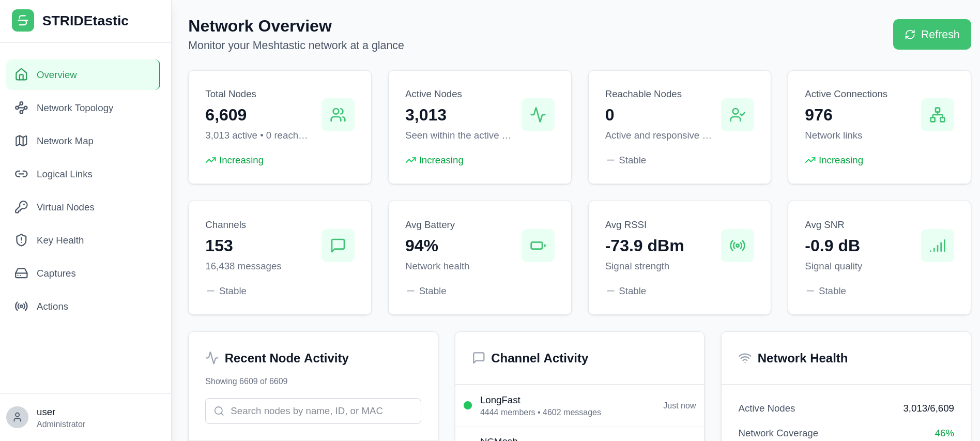Screen dimensions: 980x441
Task: Click Active Connections increasing trend arrow
Action: click(810, 160)
